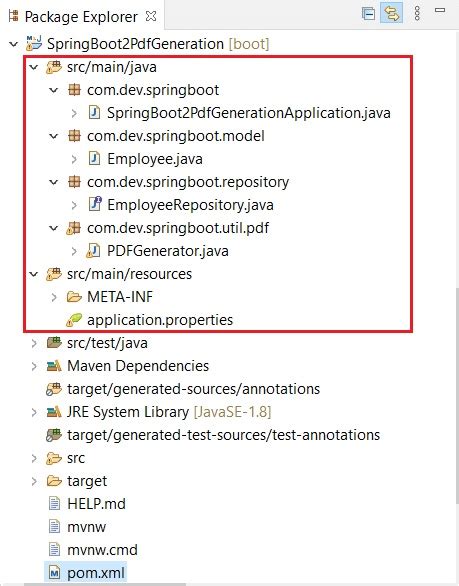Click com.dev.springboot.model package icon

click(74, 136)
